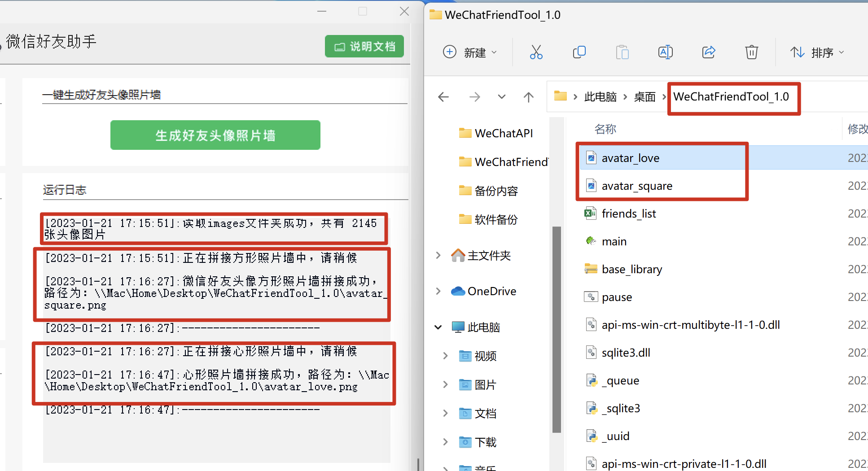Click the share icon in Explorer toolbar
The image size is (868, 471).
(x=708, y=52)
